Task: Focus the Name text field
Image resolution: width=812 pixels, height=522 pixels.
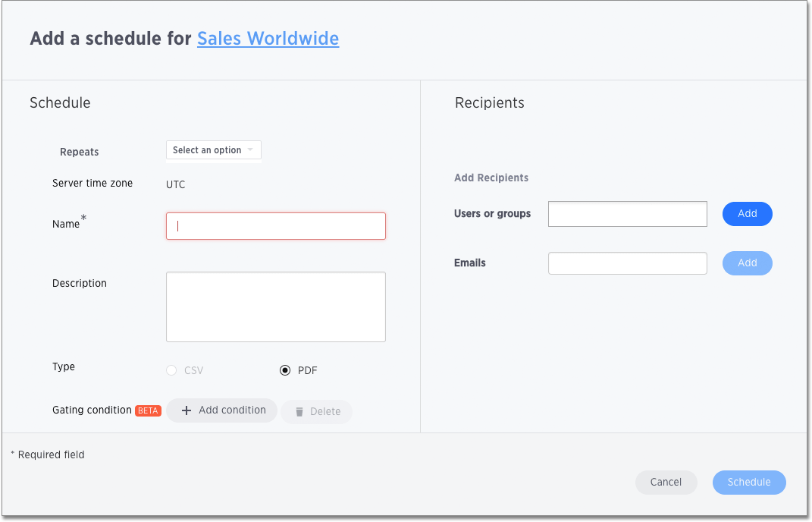Action: click(x=275, y=226)
